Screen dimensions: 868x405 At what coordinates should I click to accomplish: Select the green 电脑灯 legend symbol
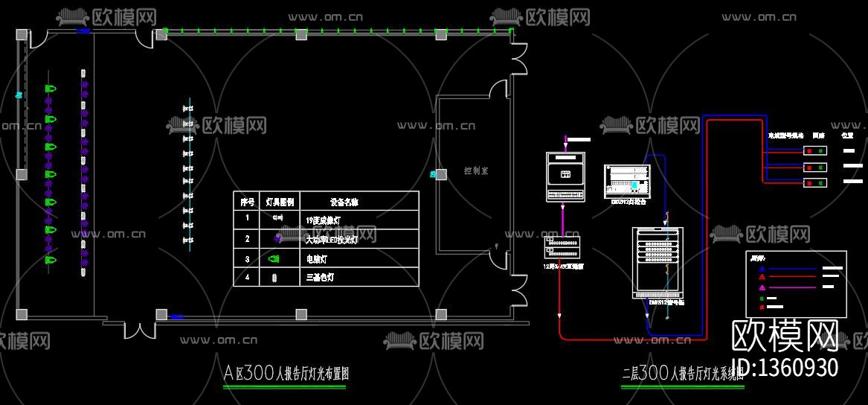click(274, 258)
